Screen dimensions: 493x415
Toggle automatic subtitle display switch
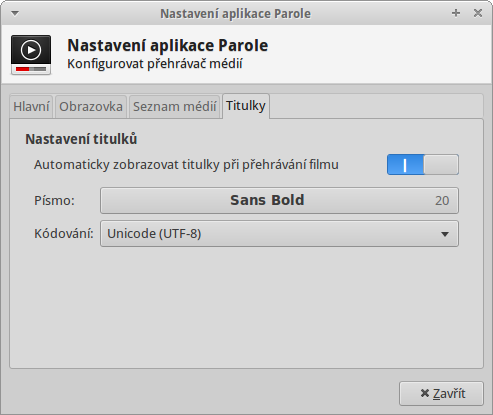pyautogui.click(x=423, y=164)
